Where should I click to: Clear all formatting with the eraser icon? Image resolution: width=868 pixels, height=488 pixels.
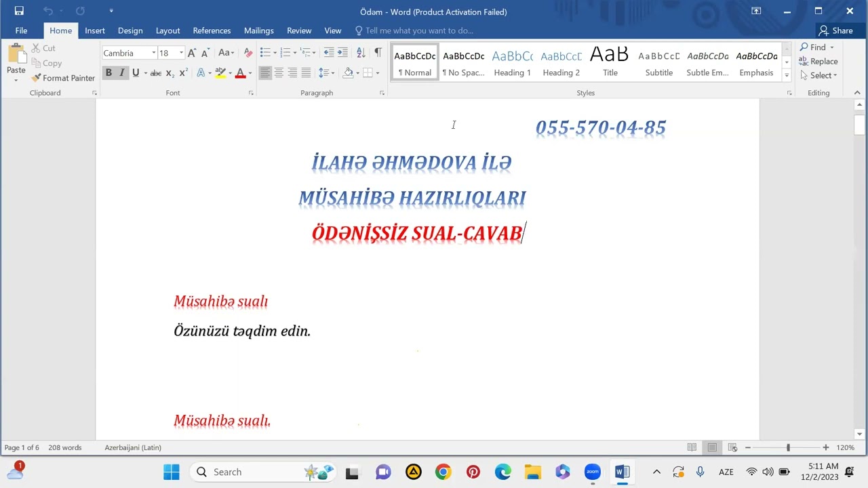(x=248, y=53)
